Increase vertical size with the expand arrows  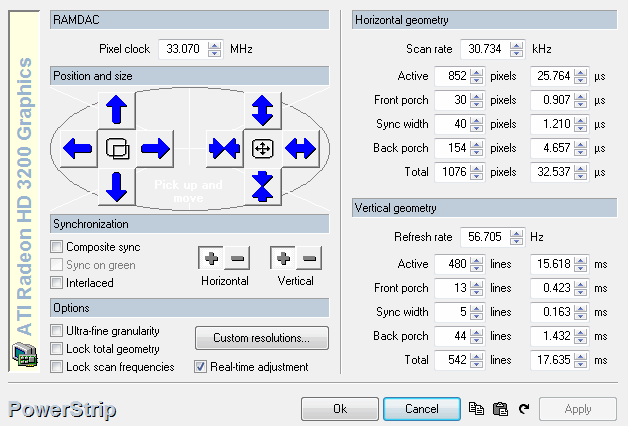262,110
